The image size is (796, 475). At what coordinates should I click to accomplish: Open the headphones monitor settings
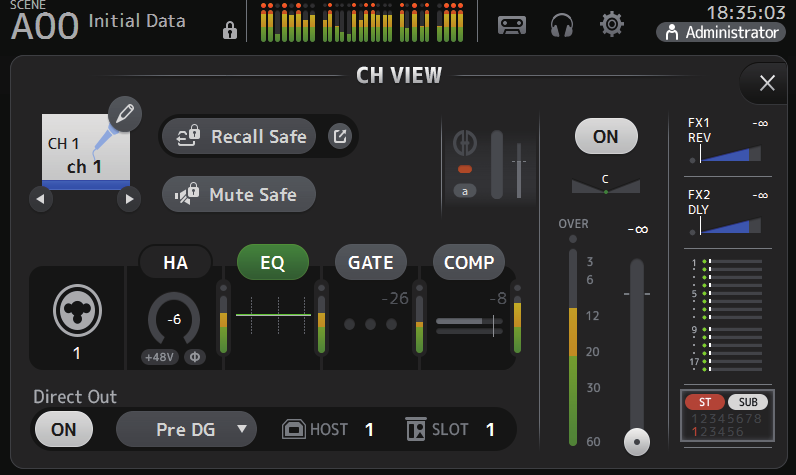click(x=561, y=24)
